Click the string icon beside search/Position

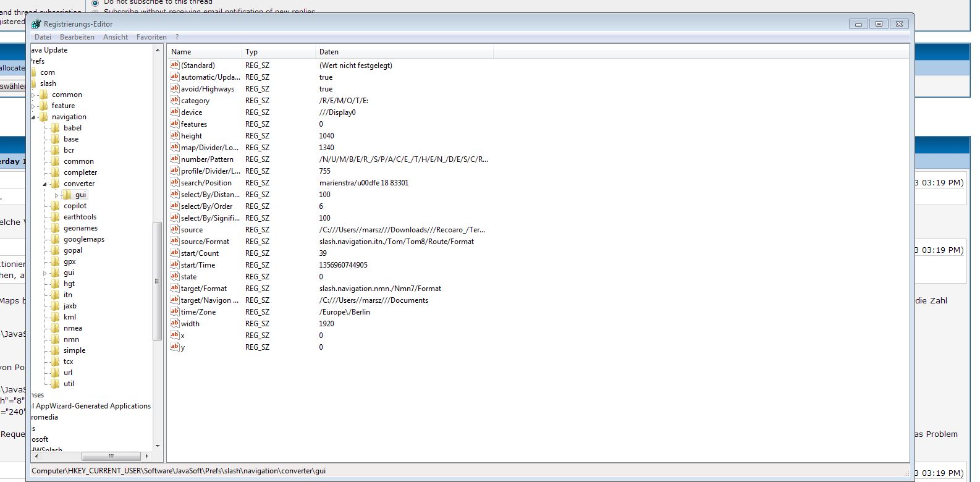[x=174, y=182]
